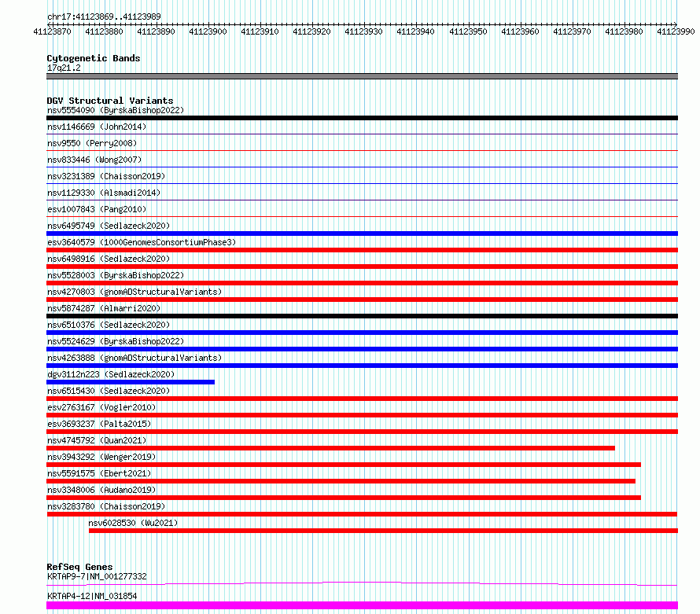
Task: Select nsv6495749 (Sedlazeck2020) label
Action: (109, 226)
